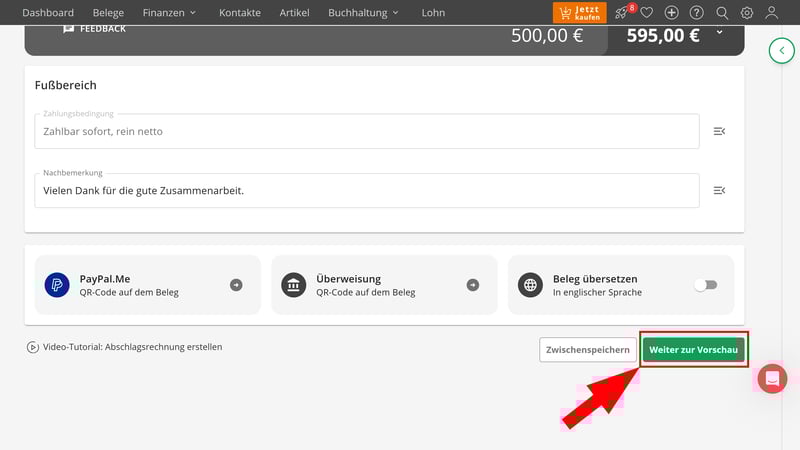Collapse the right sidebar with the green arrow
Screen dimensions: 800x450
(781, 51)
